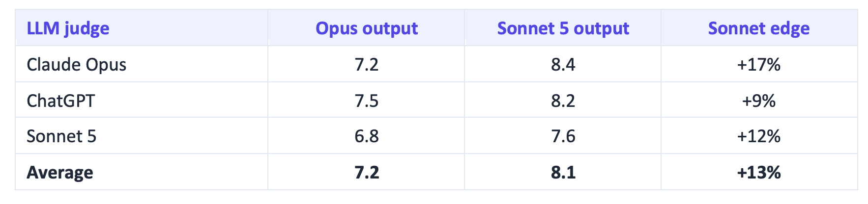The height and width of the screenshot is (204, 868).
Task: Click the Claude Opus row's 7.2 cell
Action: tap(367, 65)
